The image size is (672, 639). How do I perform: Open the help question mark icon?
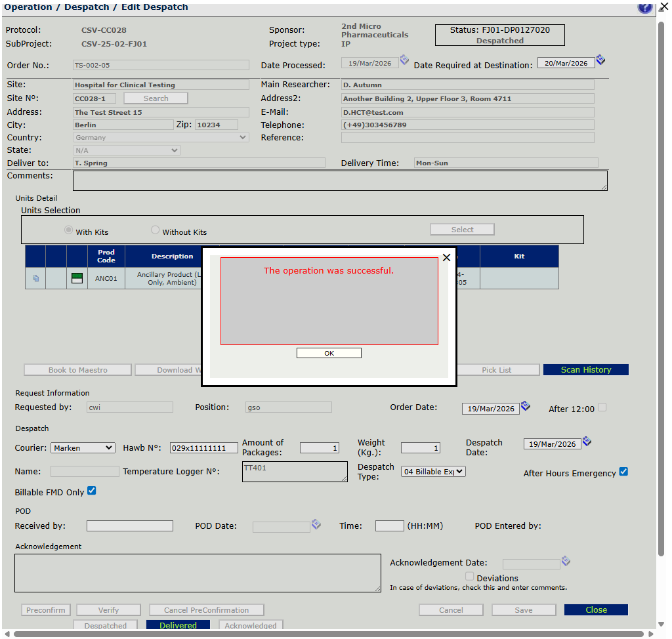(644, 7)
